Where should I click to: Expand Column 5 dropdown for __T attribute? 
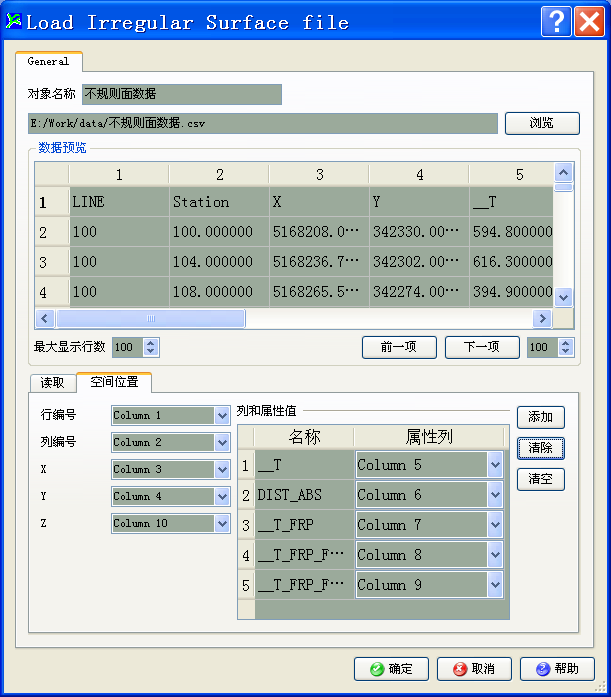(x=495, y=465)
